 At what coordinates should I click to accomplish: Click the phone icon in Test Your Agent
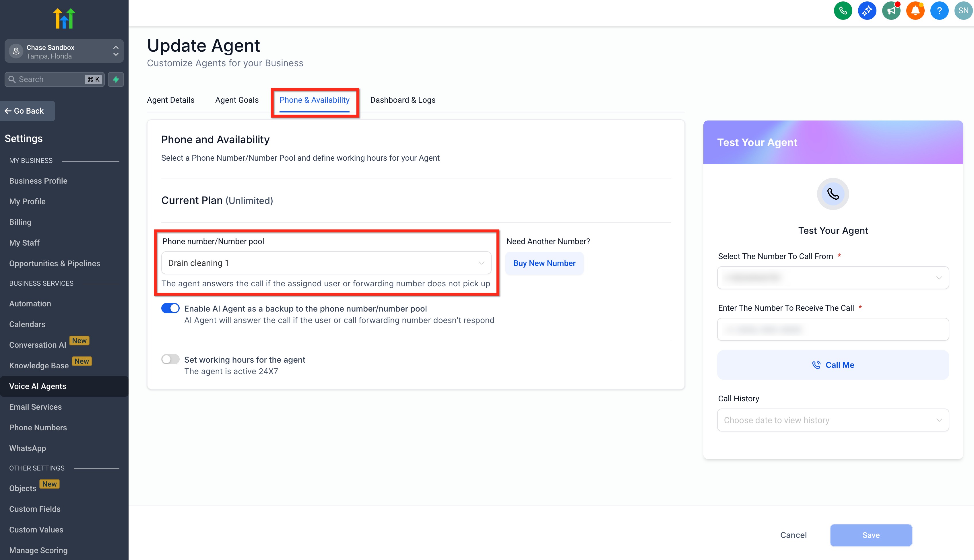click(x=833, y=194)
